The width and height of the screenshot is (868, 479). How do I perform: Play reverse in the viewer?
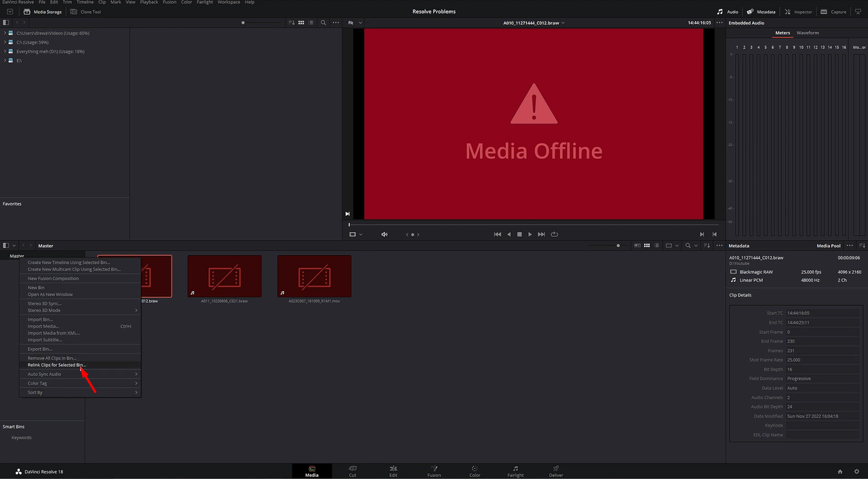click(509, 234)
